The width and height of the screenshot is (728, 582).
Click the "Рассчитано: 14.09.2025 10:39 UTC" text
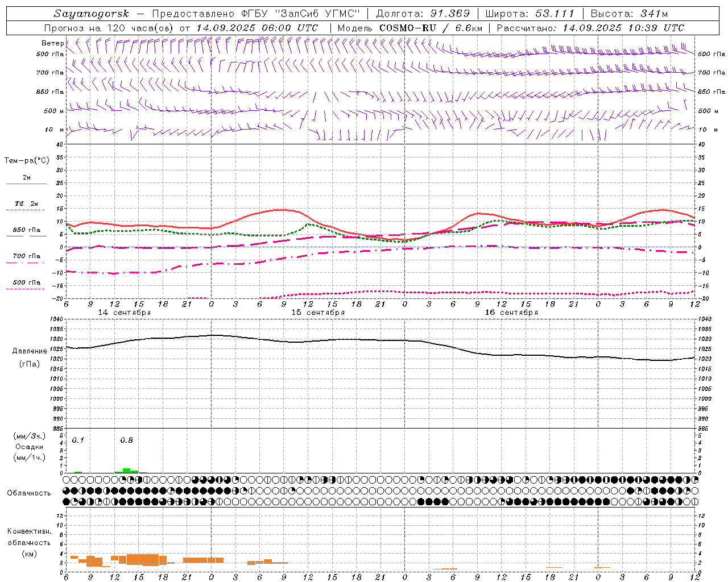click(590, 28)
